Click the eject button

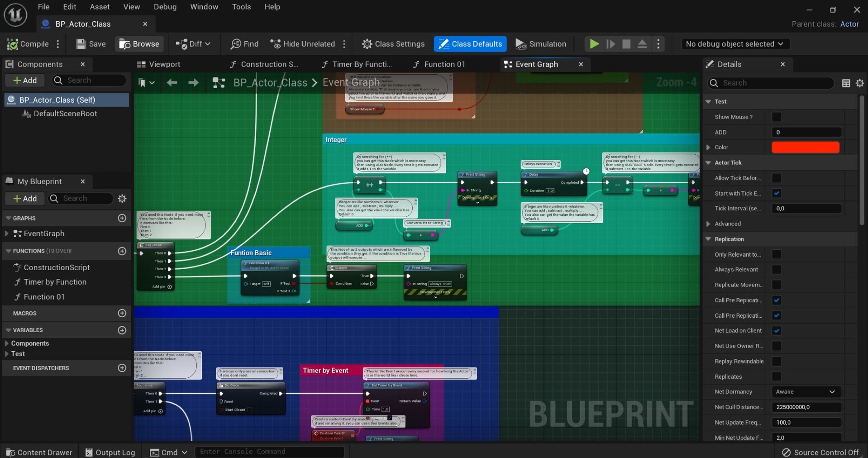pyautogui.click(x=642, y=44)
